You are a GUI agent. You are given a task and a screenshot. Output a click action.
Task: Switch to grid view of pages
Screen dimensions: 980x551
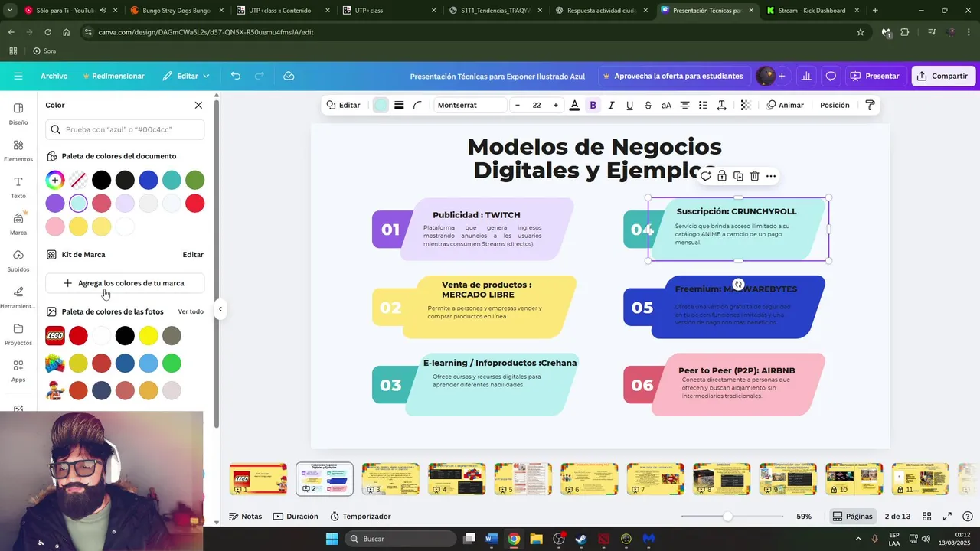coord(926,517)
